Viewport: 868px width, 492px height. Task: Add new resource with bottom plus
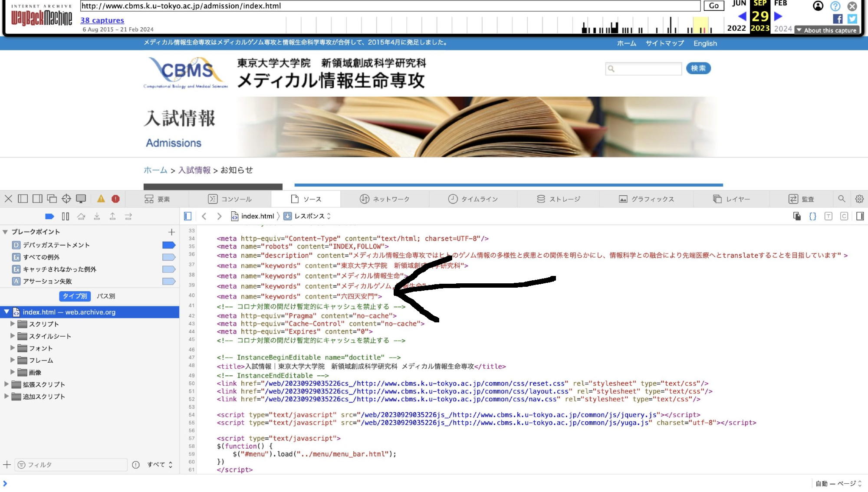click(7, 465)
